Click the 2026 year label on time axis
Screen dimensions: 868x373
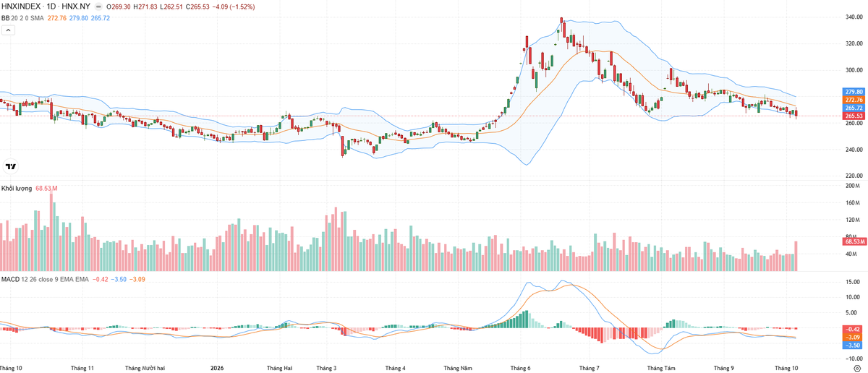pos(218,368)
